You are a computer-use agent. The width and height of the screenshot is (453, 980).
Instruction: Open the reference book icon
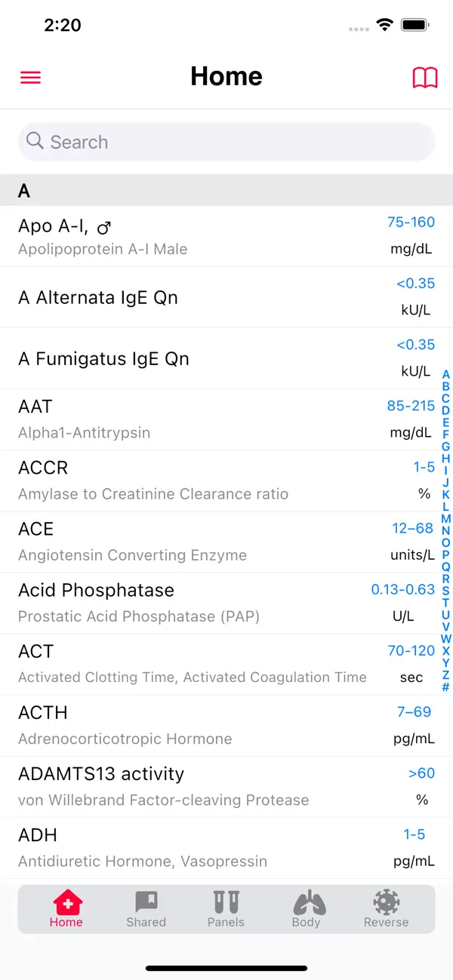(425, 77)
